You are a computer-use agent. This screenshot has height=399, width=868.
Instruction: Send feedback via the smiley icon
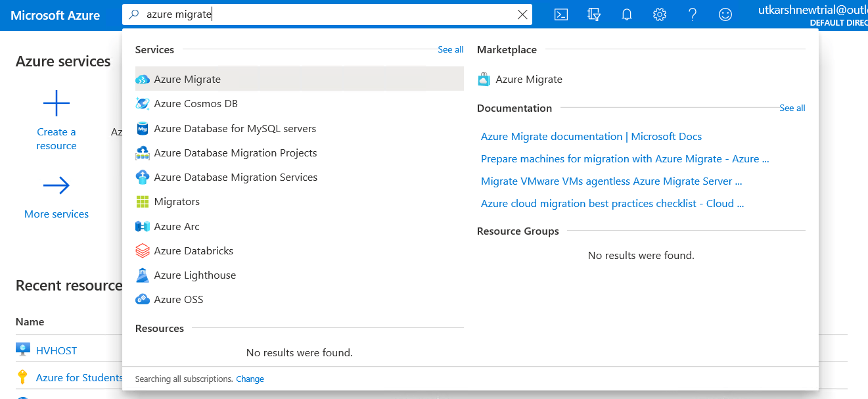point(725,14)
